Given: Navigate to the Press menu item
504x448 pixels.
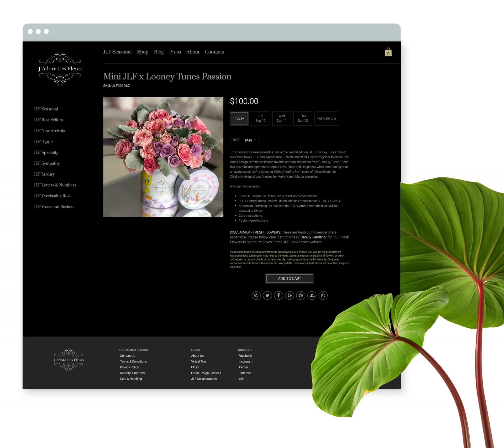Looking at the screenshot, I should pyautogui.click(x=175, y=52).
